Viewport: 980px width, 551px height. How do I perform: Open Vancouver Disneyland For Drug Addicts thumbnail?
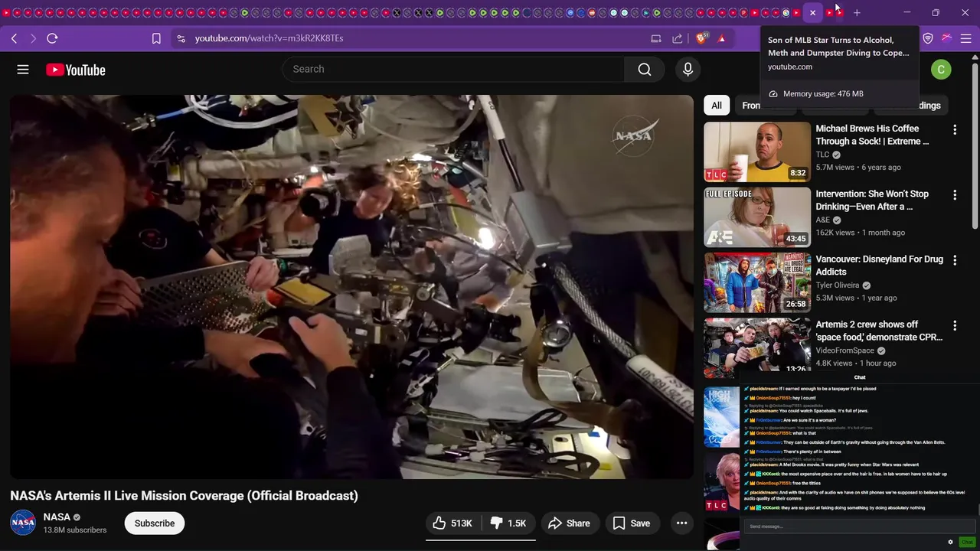[757, 282]
